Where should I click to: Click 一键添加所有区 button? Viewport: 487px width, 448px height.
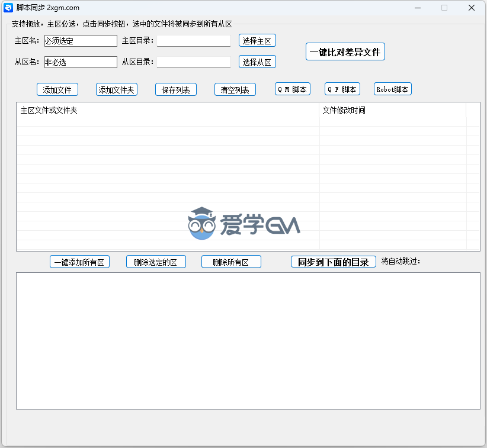(80, 262)
